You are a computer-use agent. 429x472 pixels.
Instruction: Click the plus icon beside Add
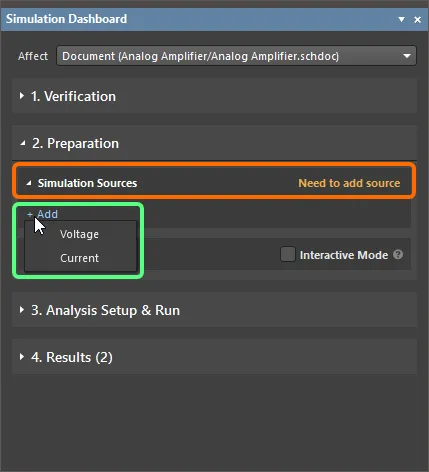coord(30,214)
